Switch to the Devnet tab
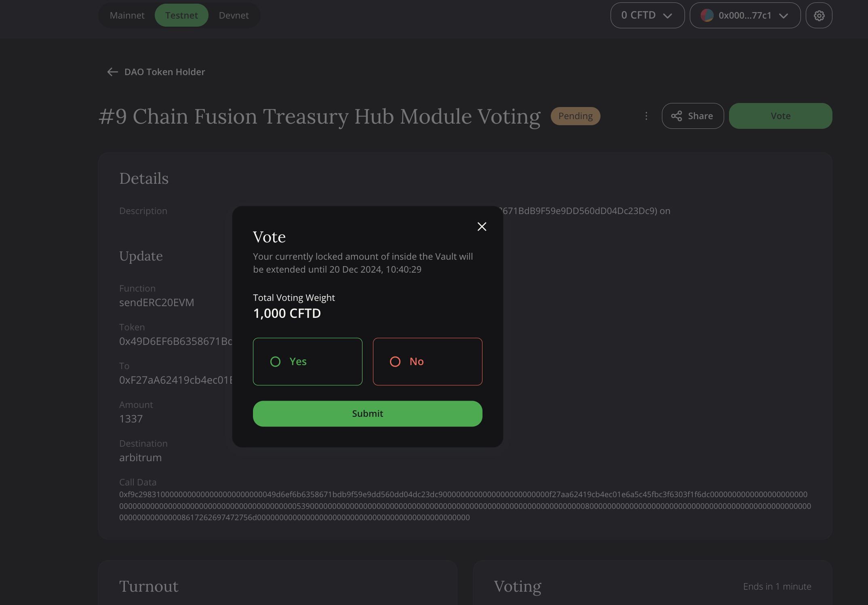This screenshot has width=868, height=605. click(x=234, y=15)
